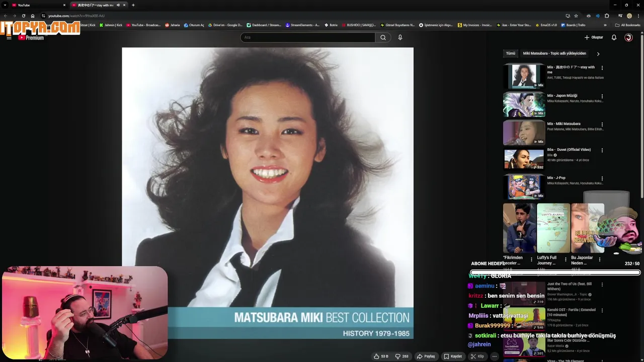
Task: Select the Tümü filter chip
Action: click(510, 53)
